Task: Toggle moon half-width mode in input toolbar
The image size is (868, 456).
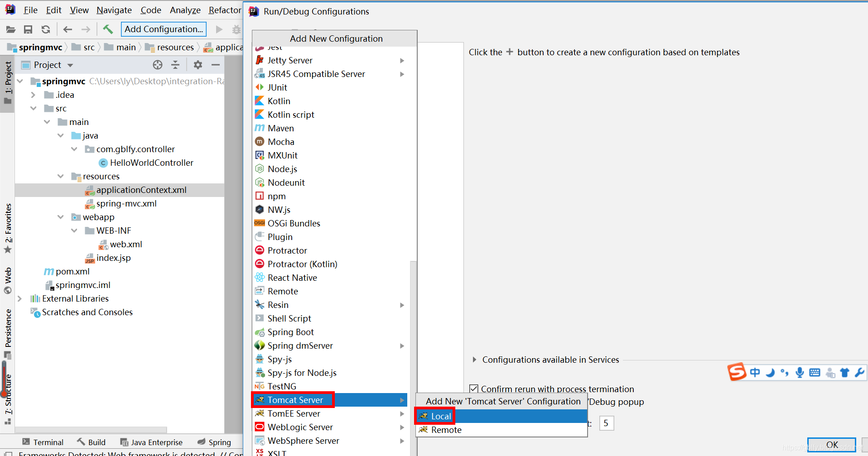Action: click(770, 373)
